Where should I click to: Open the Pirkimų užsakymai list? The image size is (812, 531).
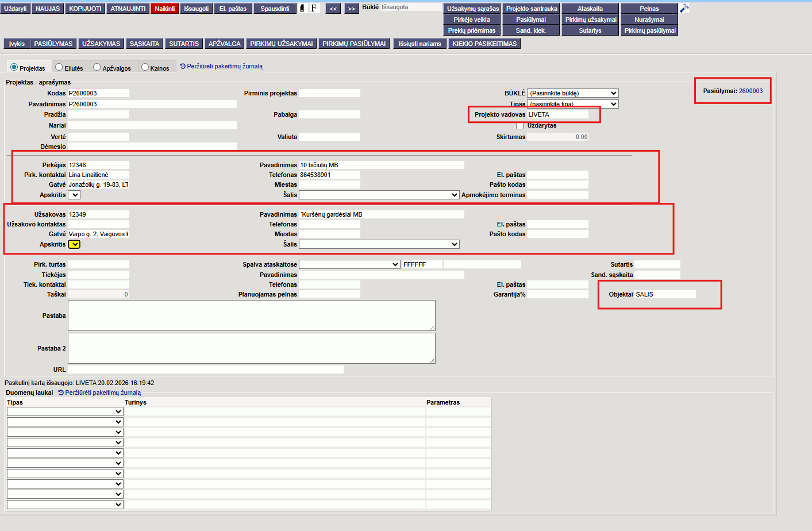pos(590,20)
